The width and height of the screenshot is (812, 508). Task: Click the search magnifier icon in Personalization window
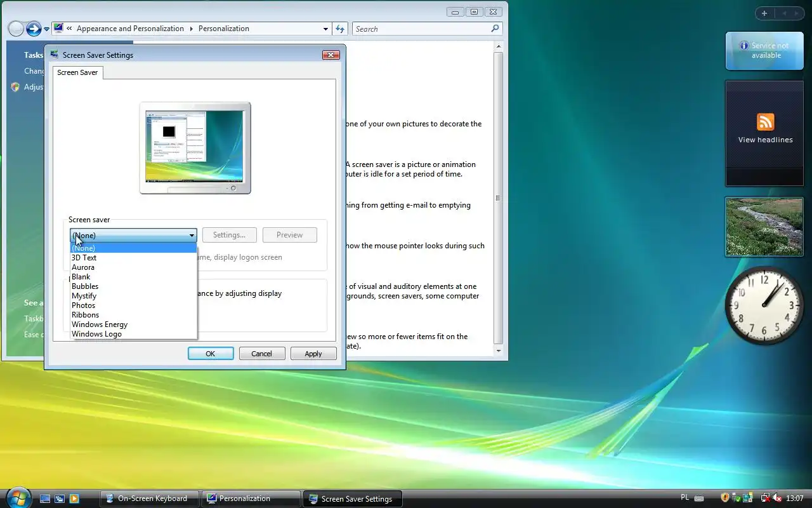point(495,29)
